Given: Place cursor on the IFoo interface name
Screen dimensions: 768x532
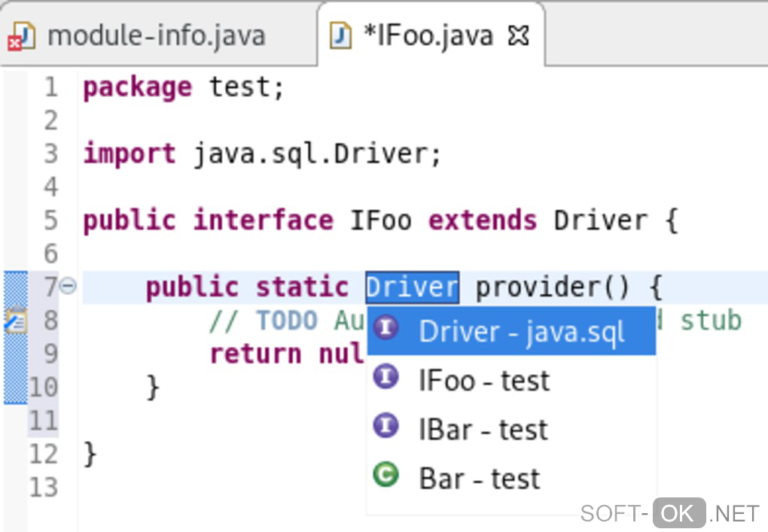Looking at the screenshot, I should 380,220.
